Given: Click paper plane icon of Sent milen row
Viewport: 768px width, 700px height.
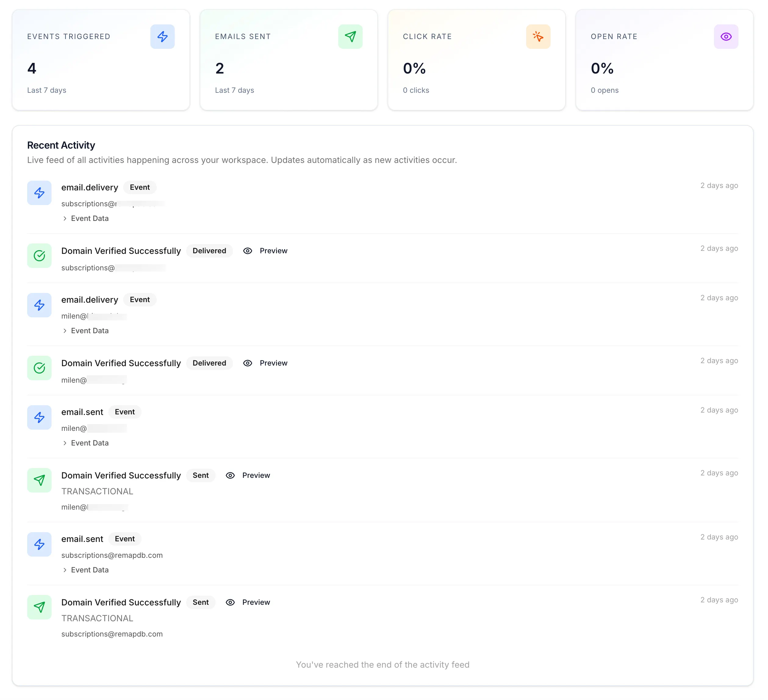Looking at the screenshot, I should [x=39, y=481].
